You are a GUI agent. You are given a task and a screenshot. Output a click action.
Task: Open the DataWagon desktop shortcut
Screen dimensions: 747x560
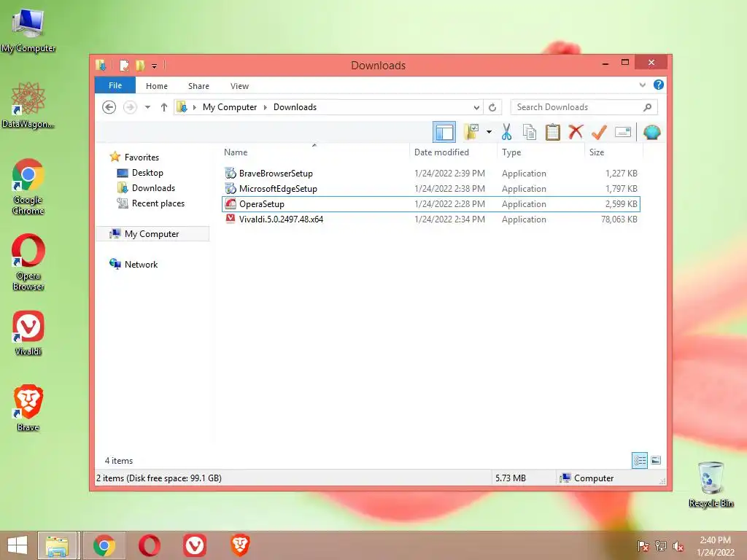tap(28, 106)
